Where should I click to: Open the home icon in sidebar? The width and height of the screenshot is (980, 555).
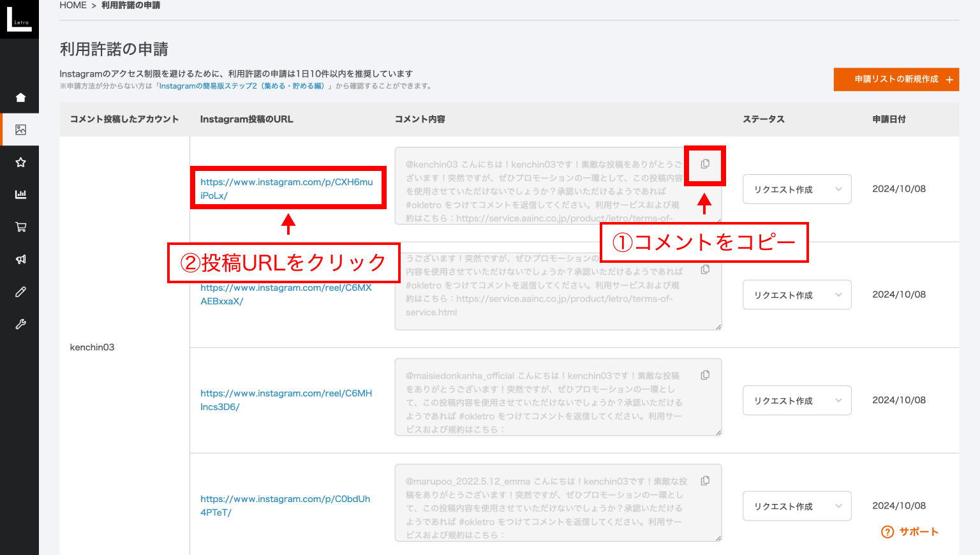coord(20,98)
